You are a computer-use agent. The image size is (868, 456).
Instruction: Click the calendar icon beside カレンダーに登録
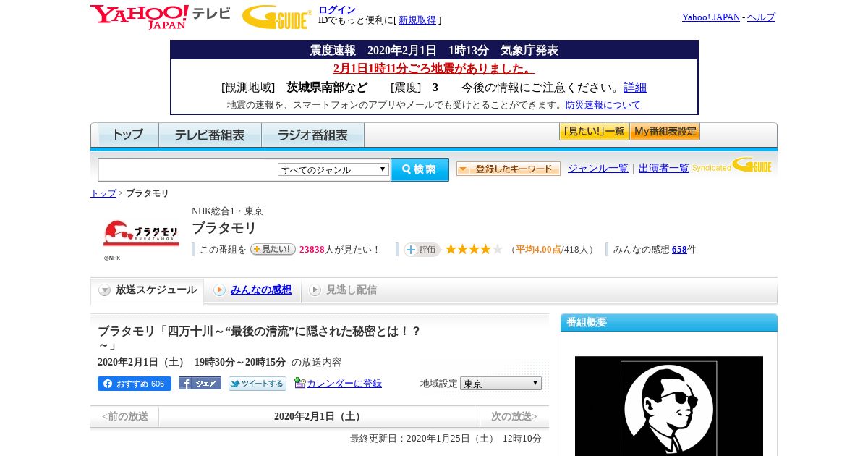click(299, 383)
